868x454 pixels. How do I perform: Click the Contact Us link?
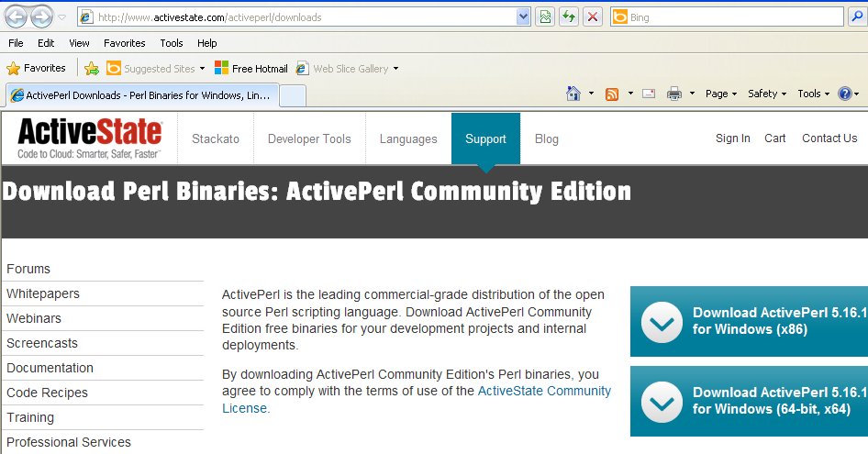click(x=829, y=138)
